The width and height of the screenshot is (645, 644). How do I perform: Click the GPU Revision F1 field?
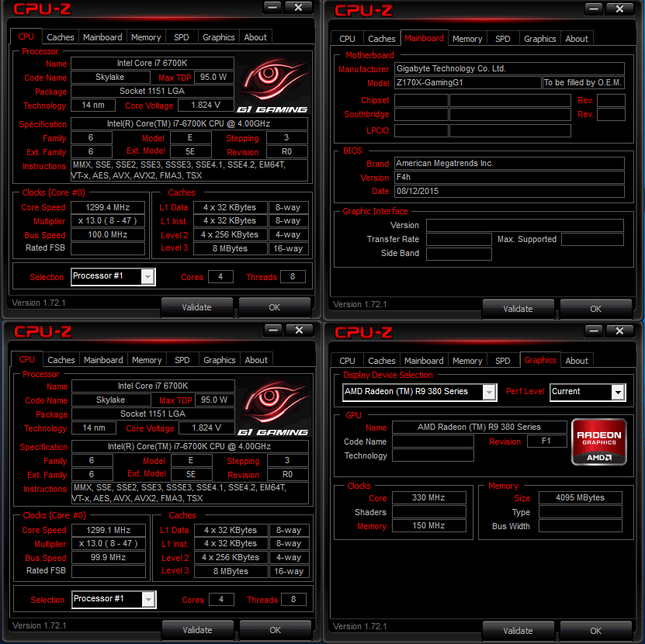coord(546,441)
